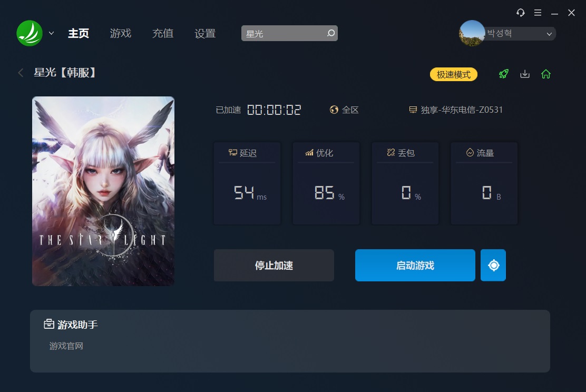Switch to the 游戏 tab
Image resolution: width=586 pixels, height=392 pixels.
click(120, 33)
